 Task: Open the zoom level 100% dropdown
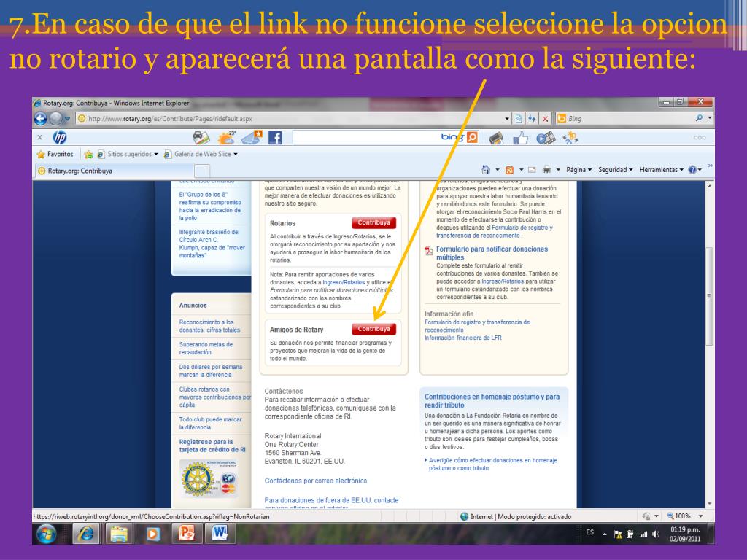tap(701, 516)
